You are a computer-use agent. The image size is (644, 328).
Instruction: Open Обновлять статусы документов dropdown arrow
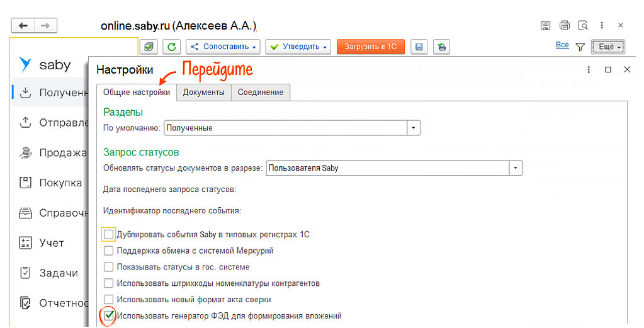pyautogui.click(x=516, y=168)
